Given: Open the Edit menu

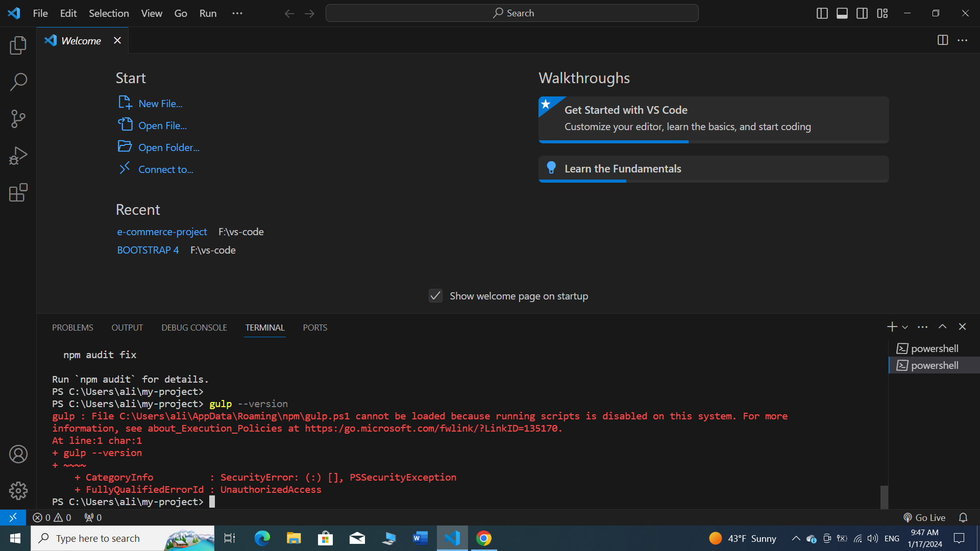Looking at the screenshot, I should point(68,13).
